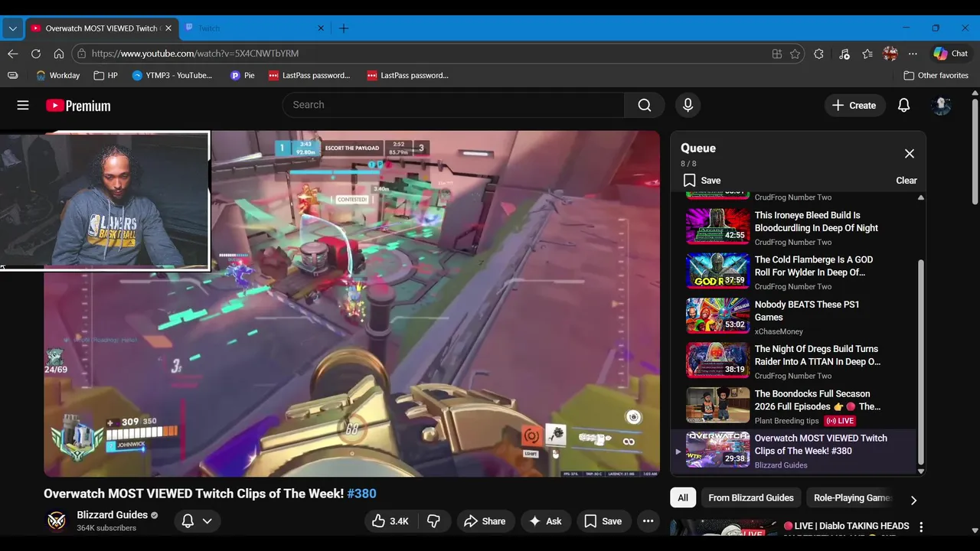Refresh the browser page
This screenshot has width=980, height=551.
point(35,54)
